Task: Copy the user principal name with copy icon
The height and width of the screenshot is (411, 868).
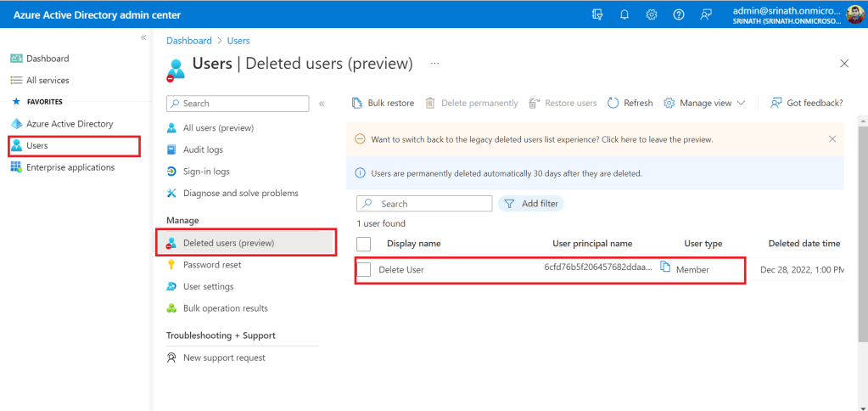Action: (666, 268)
